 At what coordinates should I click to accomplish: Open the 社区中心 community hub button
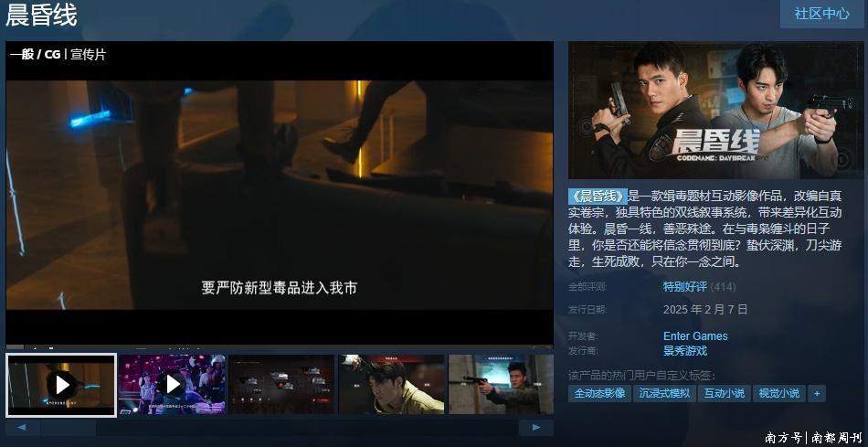[x=821, y=14]
